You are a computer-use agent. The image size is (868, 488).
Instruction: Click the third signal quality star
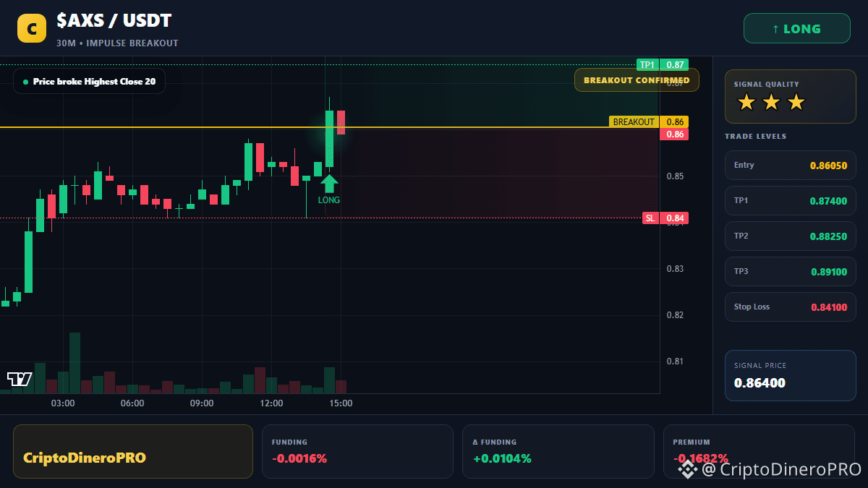[796, 103]
